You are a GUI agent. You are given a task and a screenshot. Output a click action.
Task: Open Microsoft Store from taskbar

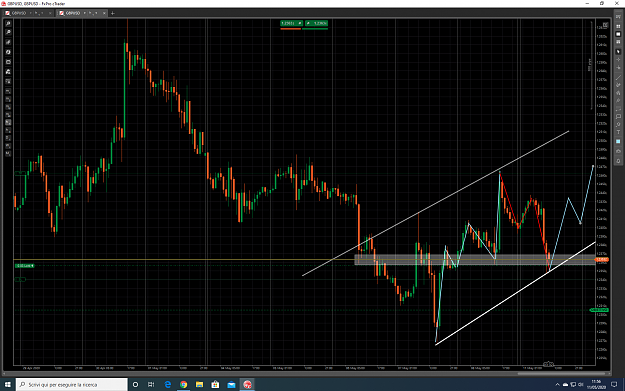(215, 385)
